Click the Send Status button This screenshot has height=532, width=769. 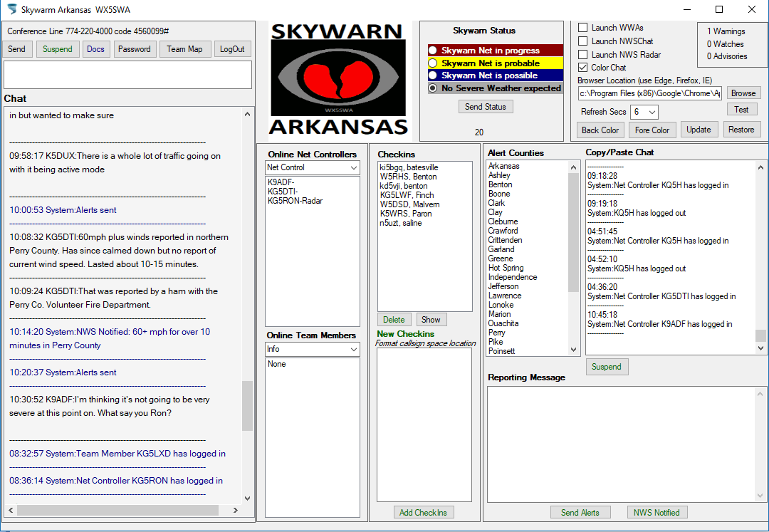[x=486, y=106]
